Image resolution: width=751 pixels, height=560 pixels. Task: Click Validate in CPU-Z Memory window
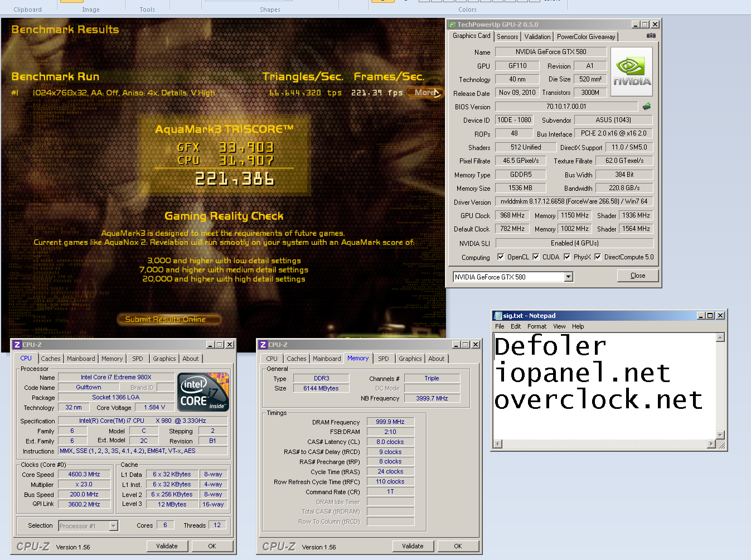[413, 546]
